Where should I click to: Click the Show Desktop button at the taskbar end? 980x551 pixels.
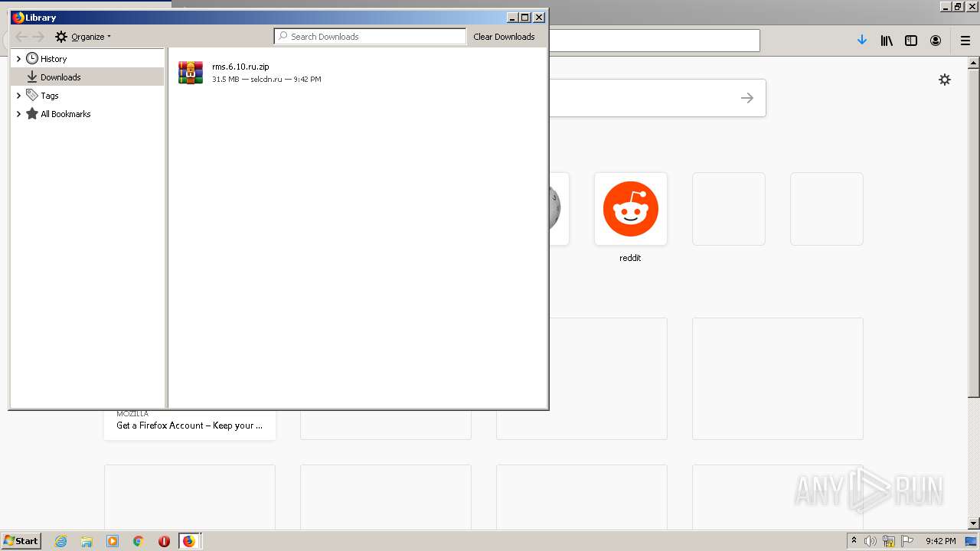click(x=972, y=541)
